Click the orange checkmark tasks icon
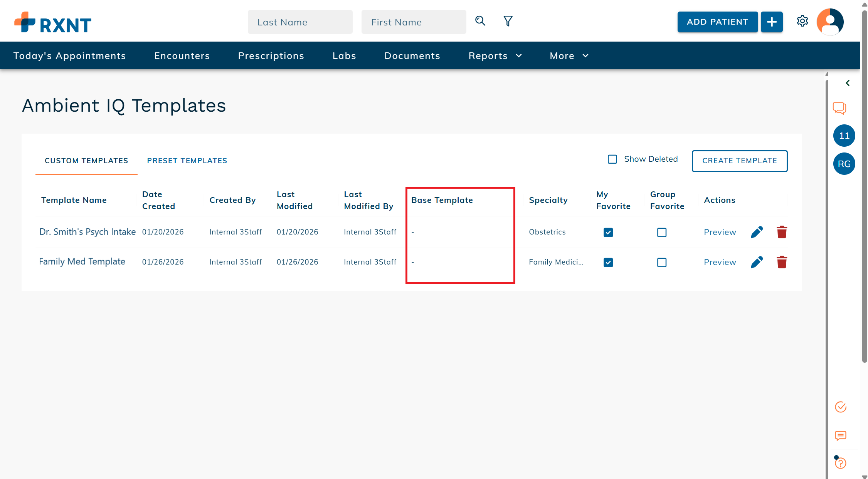 tap(841, 407)
